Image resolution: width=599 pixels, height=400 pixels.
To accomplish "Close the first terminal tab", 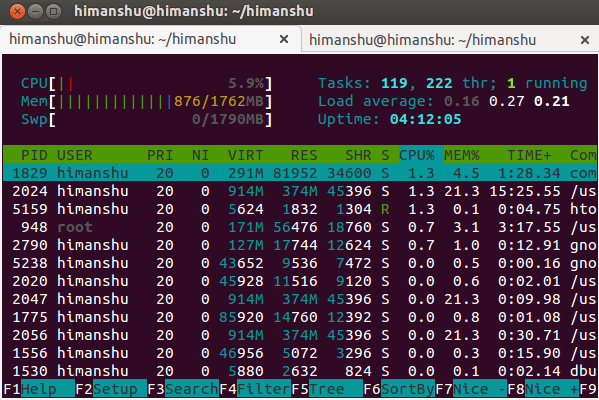I will (x=284, y=39).
